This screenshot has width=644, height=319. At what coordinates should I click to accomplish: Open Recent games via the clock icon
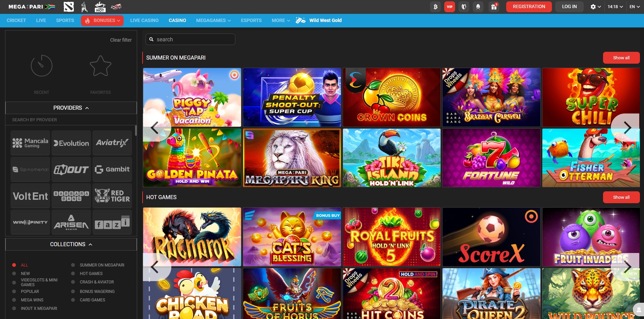click(41, 66)
